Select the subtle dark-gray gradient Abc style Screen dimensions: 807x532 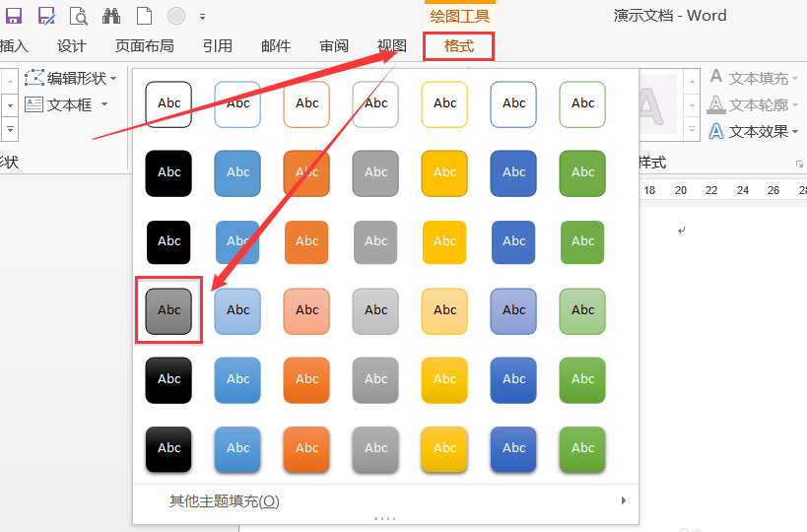168,311
